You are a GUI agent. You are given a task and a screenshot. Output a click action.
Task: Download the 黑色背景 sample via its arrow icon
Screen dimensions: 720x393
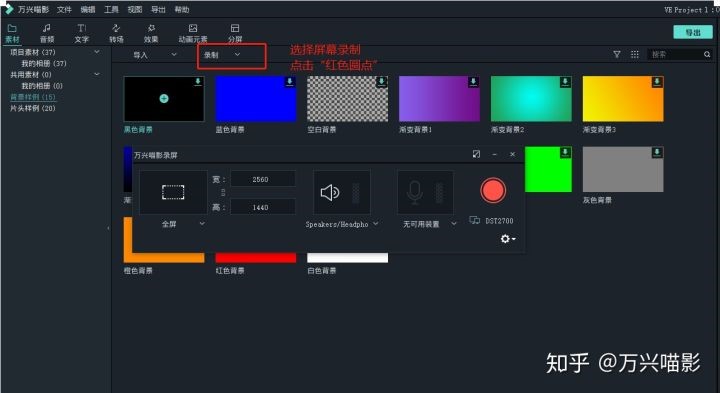tap(198, 81)
